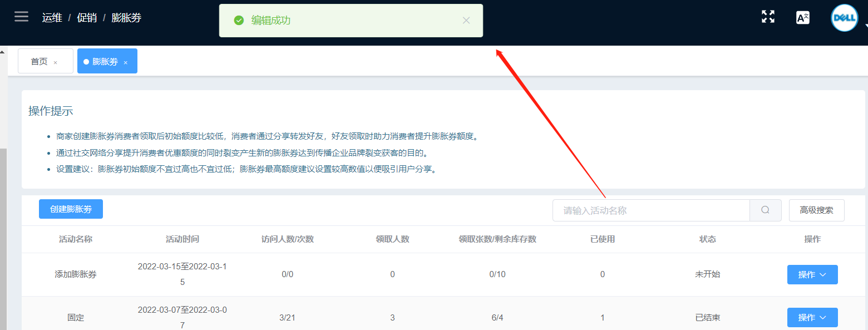Image resolution: width=868 pixels, height=330 pixels.
Task: Expand the caret beside the user avatar
Action: pyautogui.click(x=865, y=26)
